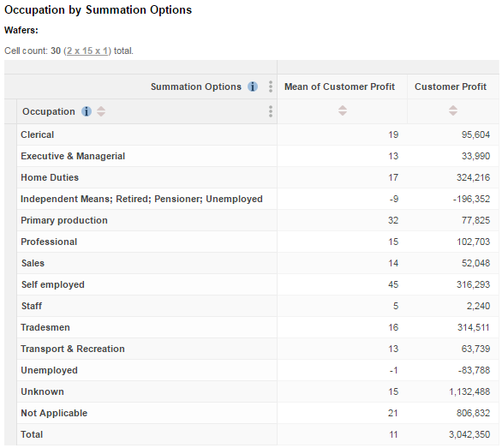Select the Self employed row label
The height and width of the screenshot is (448, 502).
pos(53,284)
